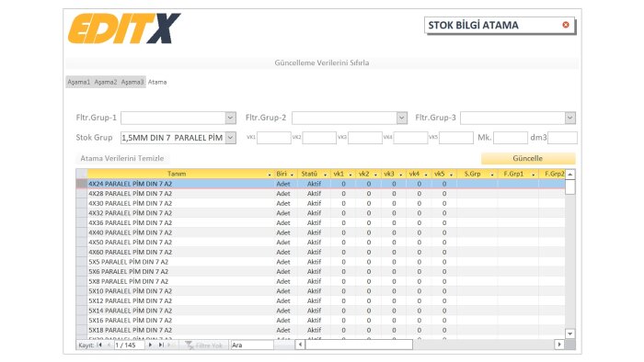This screenshot has width=644, height=362.
Task: Select row 5X12 PARALEL PİM DIN 7 A2
Action: click(320, 301)
